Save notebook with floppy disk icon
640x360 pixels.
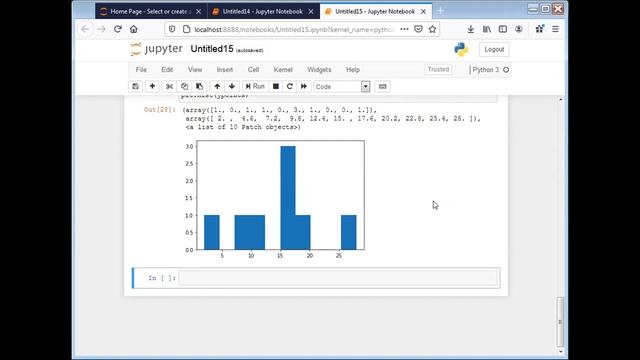pyautogui.click(x=136, y=87)
